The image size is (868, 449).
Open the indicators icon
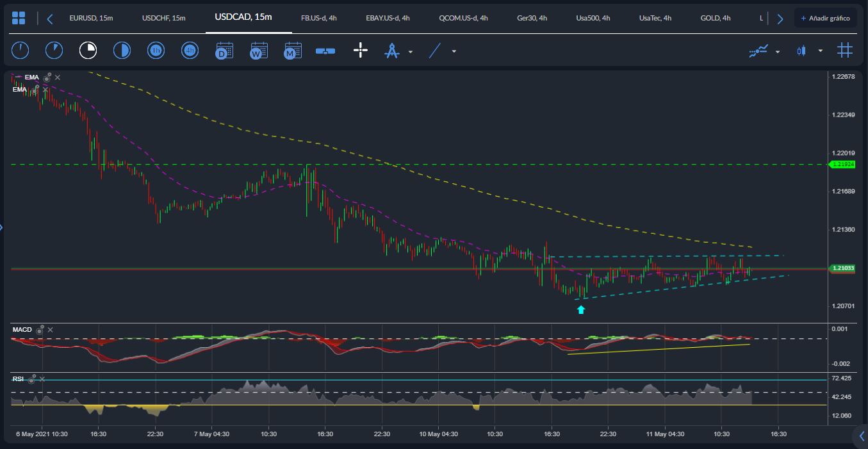tap(758, 51)
